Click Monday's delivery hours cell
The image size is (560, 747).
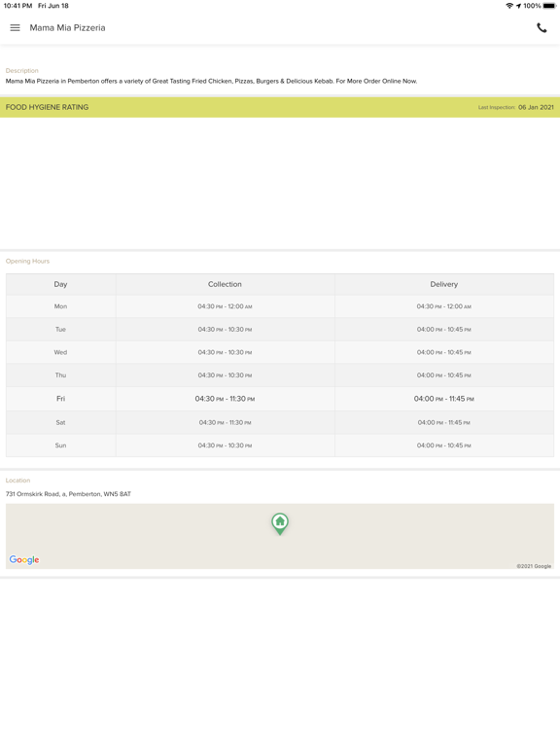point(443,306)
